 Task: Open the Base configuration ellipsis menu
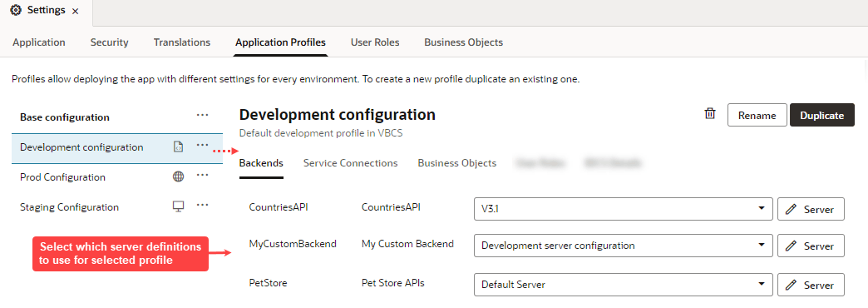pos(203,115)
